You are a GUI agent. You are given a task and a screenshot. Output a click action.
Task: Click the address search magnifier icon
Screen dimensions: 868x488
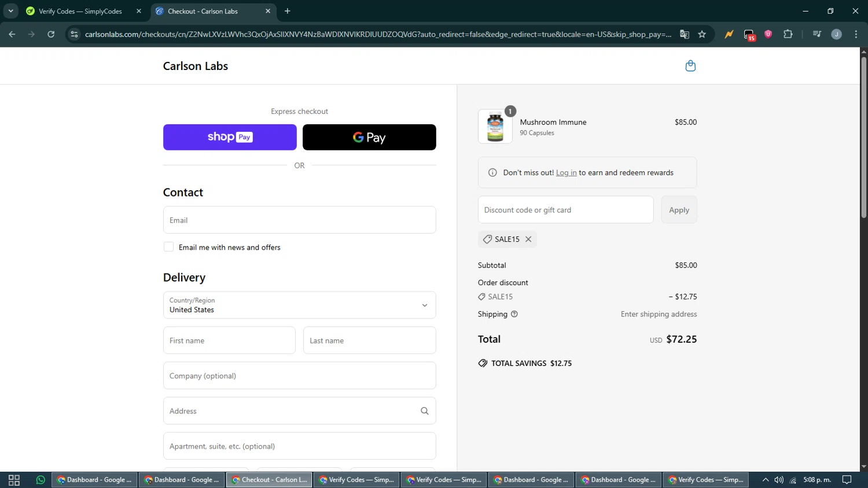(x=425, y=411)
